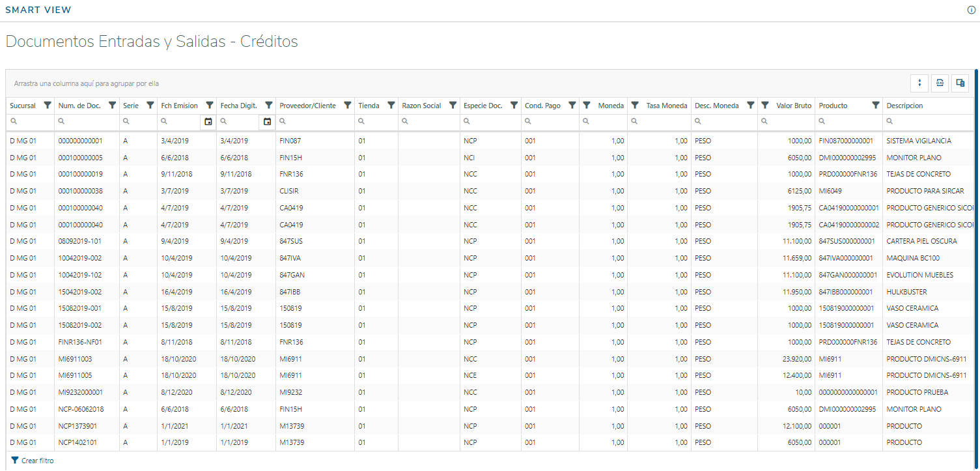Open filter icon on Sucursal column
Viewport: 980px width, 471px height.
[x=47, y=106]
